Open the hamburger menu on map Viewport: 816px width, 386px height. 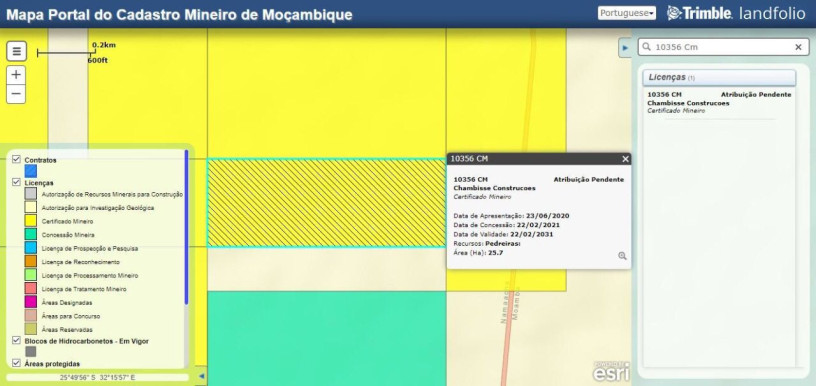(x=16, y=51)
